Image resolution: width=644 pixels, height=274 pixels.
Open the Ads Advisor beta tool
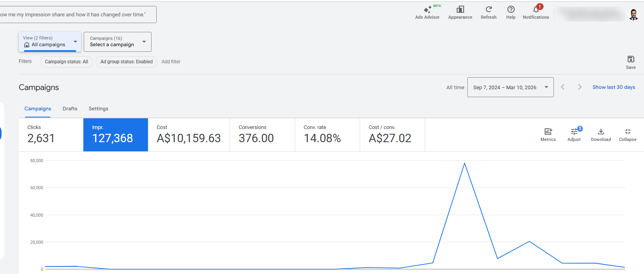click(x=427, y=12)
